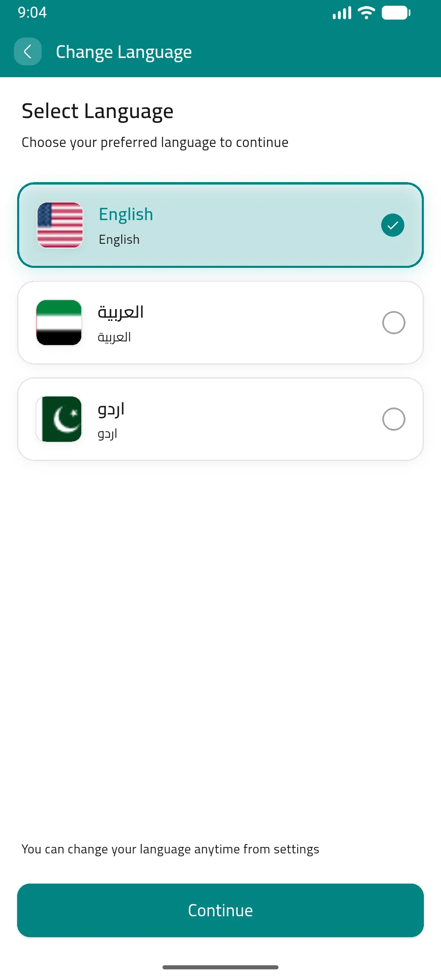
Task: Select the Urdu language radio button
Action: click(x=394, y=419)
